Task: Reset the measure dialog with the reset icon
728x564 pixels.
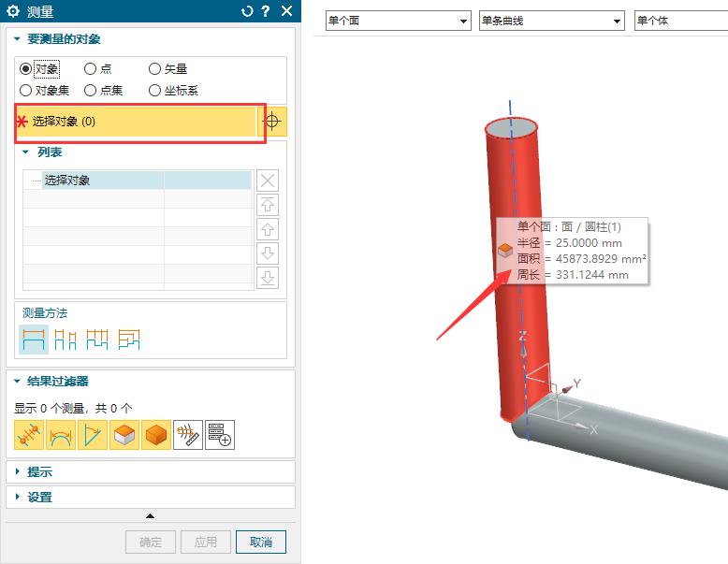Action: coord(247,11)
